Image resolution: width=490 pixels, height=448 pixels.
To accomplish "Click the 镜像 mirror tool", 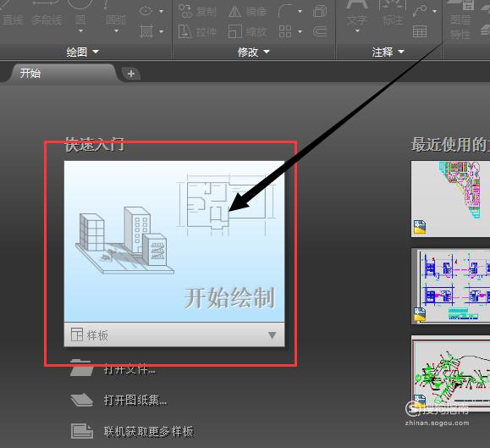I will click(247, 11).
